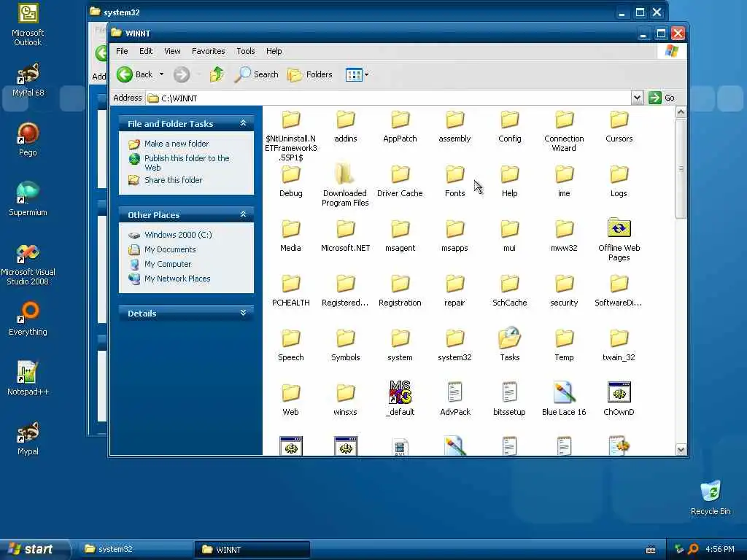This screenshot has width=747, height=560.
Task: Click the Forward arrow button
Action: (182, 74)
